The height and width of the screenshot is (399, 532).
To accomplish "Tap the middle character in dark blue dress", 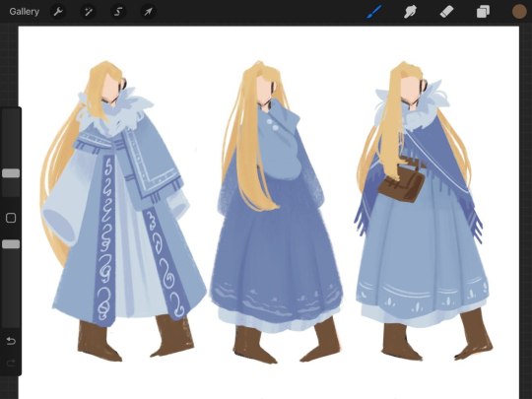I will (277, 212).
